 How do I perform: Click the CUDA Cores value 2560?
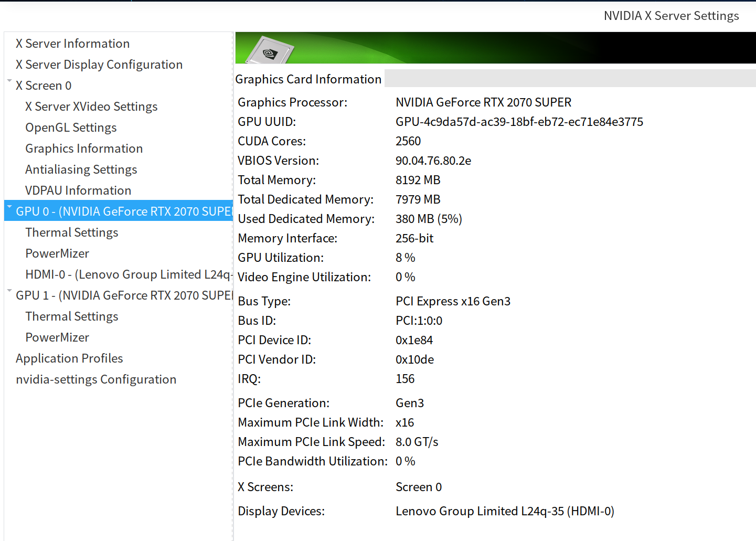(408, 141)
